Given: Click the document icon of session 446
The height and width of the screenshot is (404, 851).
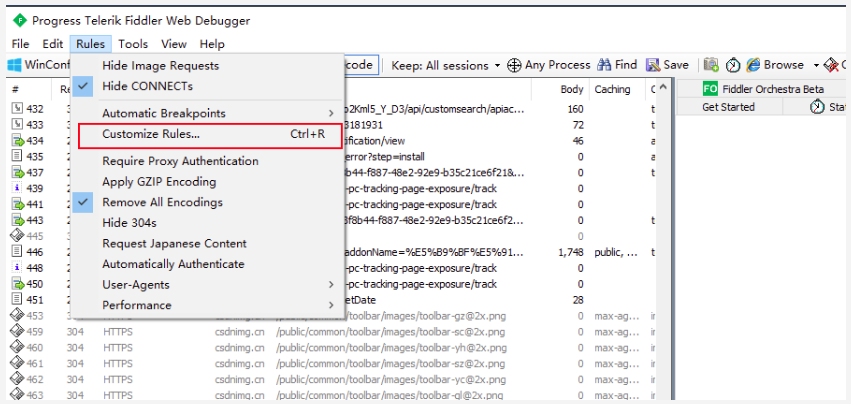Looking at the screenshot, I should [x=17, y=252].
